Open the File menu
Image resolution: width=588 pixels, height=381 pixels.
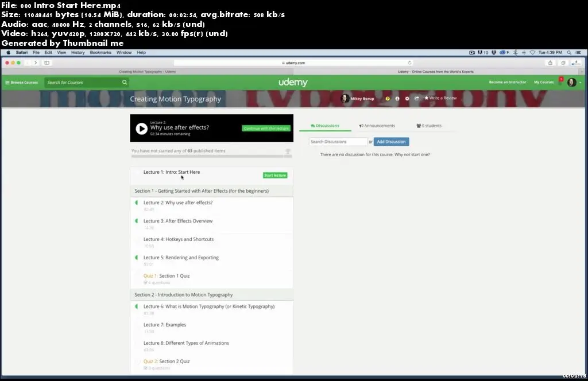pos(36,52)
